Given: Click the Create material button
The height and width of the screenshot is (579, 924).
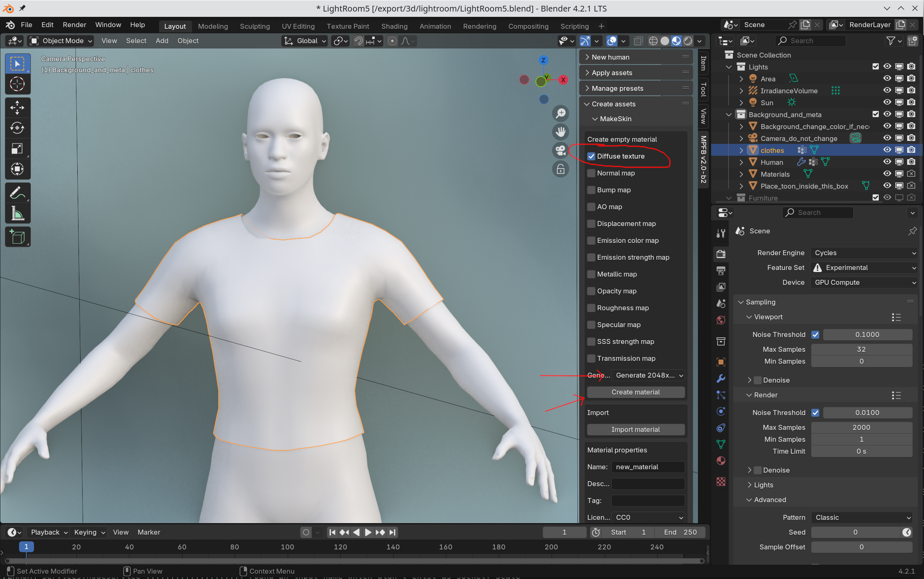Looking at the screenshot, I should coord(635,392).
